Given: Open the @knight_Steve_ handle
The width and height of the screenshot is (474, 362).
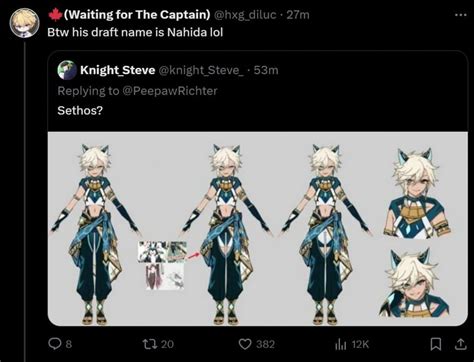Looking at the screenshot, I should click(201, 70).
